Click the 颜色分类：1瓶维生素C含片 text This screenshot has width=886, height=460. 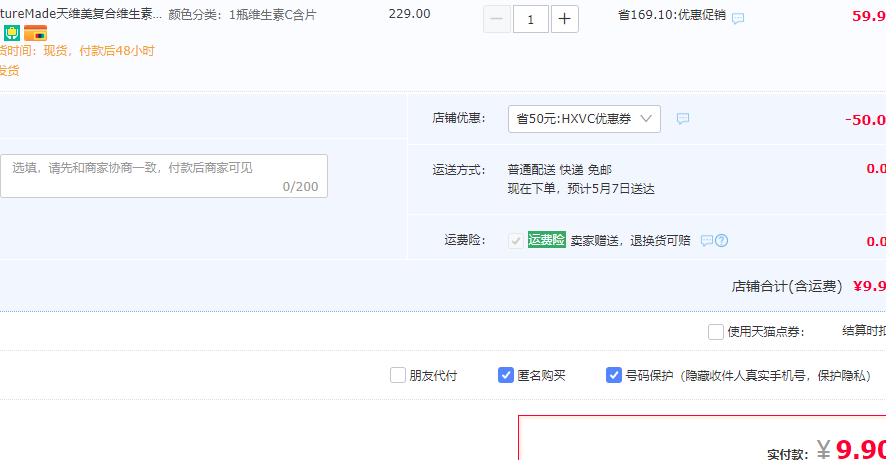click(x=242, y=15)
